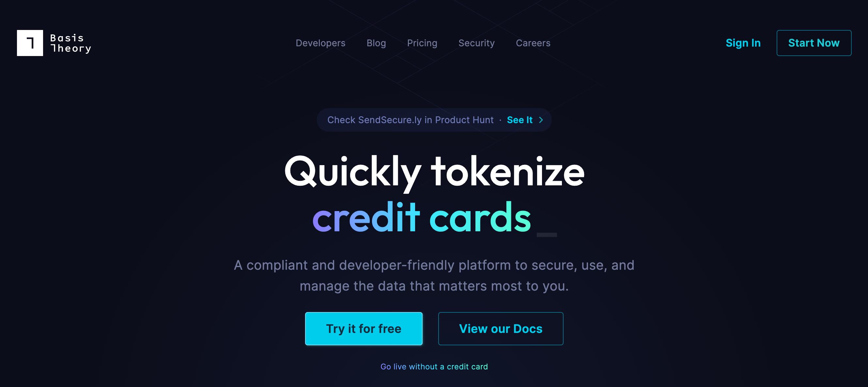Open the Careers page

pos(533,43)
